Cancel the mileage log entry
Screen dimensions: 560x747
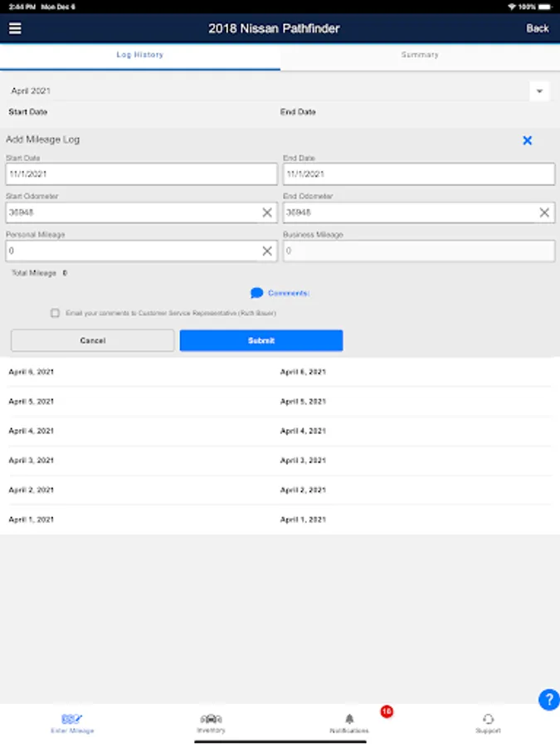(x=92, y=340)
